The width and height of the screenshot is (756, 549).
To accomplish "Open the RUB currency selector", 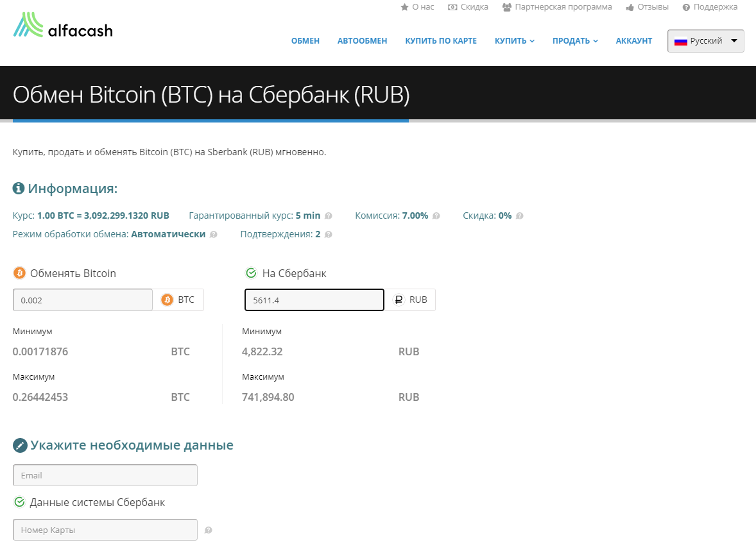I will (410, 300).
